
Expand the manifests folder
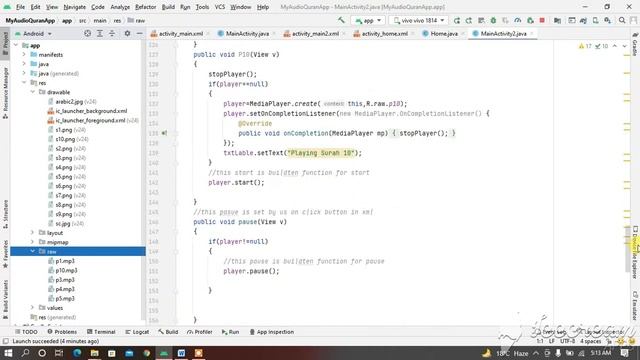[24, 54]
